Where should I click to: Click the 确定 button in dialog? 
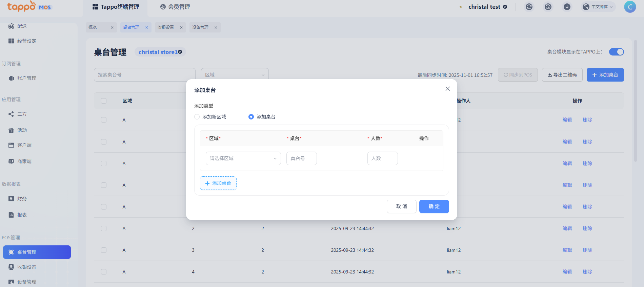click(x=434, y=206)
